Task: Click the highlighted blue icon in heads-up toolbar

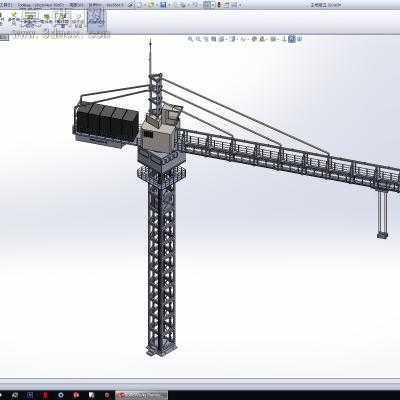Action: coord(292,39)
